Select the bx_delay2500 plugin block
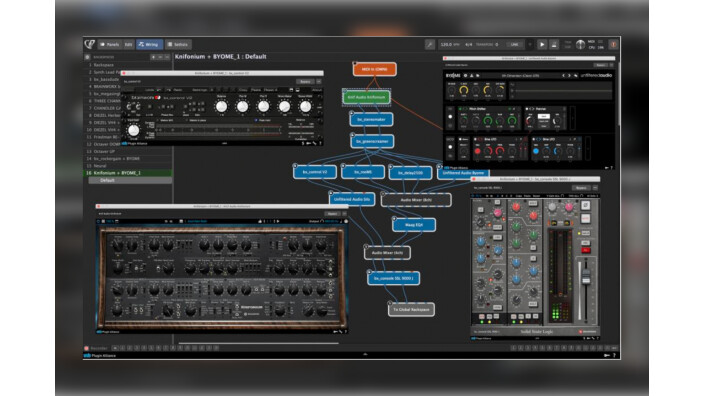 [410, 173]
